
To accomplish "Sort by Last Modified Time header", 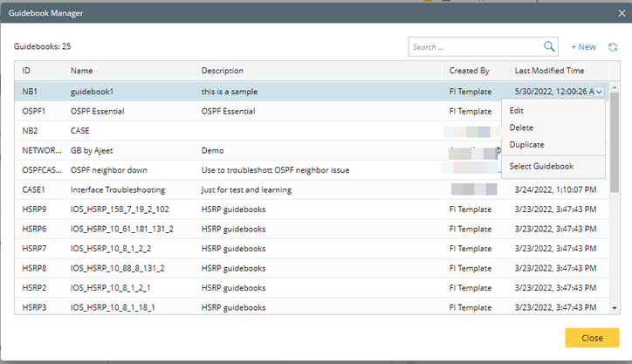I will coord(550,71).
